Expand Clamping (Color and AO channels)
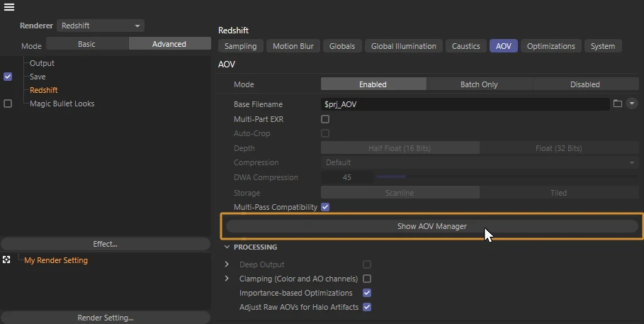Screen dimensions: 644x324 click(x=227, y=279)
